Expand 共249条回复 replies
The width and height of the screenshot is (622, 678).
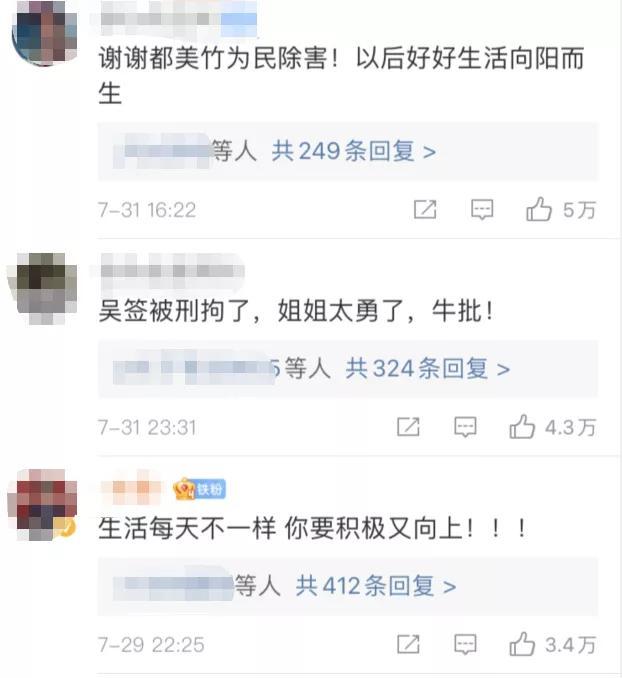tap(353, 151)
